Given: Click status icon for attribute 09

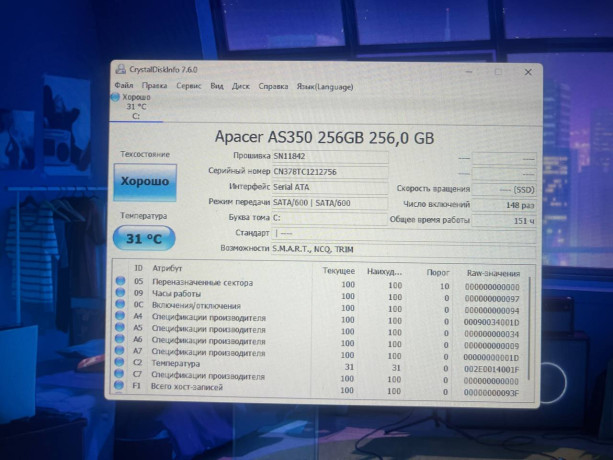Looking at the screenshot, I should click(120, 292).
